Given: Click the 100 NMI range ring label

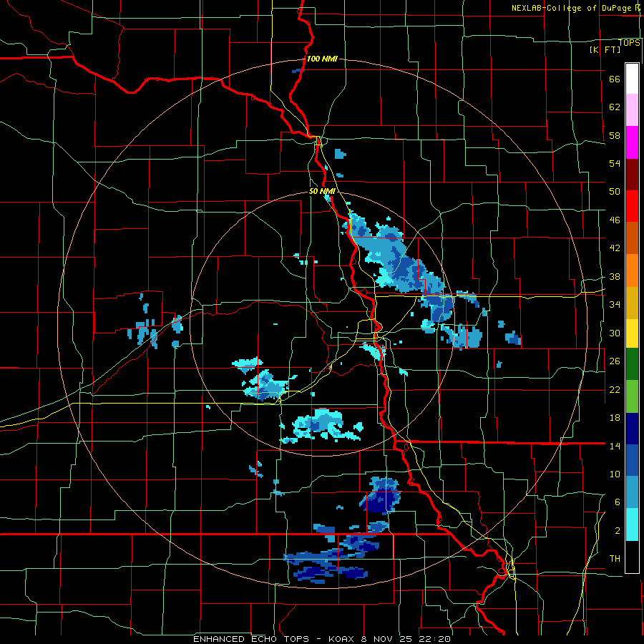Looking at the screenshot, I should coord(322,59).
